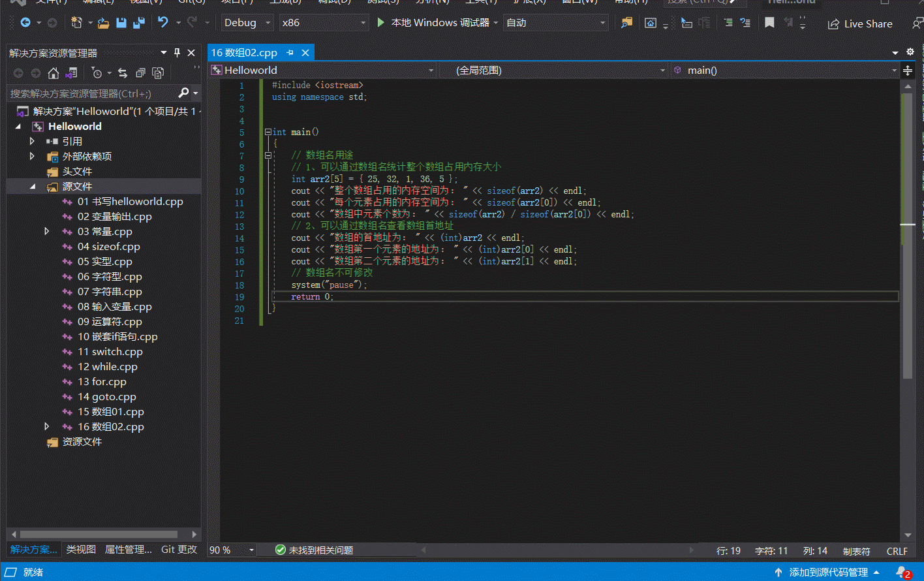Switch to the Git 更改 tab

[x=179, y=550]
